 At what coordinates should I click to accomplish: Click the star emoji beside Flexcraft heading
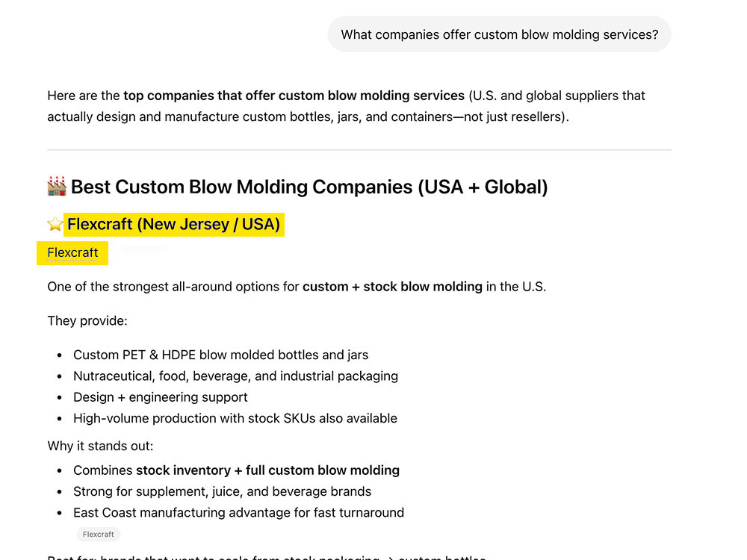pos(55,224)
